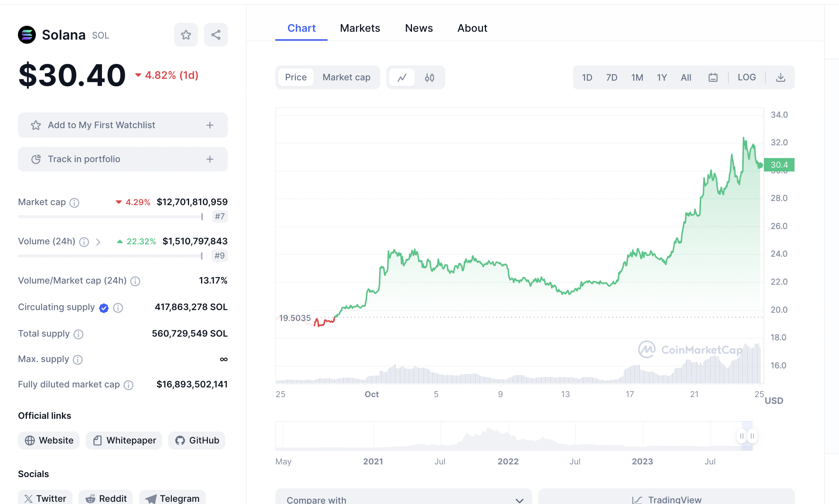Click the 30.4 current price marker
This screenshot has width=839, height=504.
click(x=779, y=165)
